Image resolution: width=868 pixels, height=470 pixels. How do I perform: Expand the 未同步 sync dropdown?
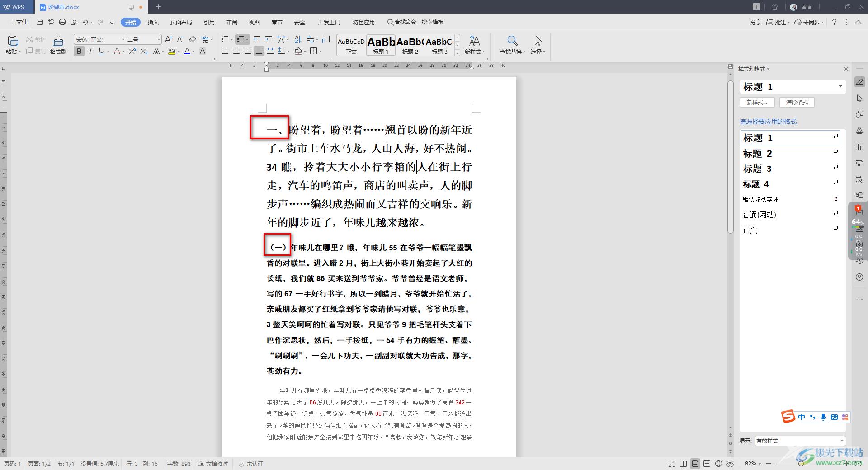pos(809,22)
